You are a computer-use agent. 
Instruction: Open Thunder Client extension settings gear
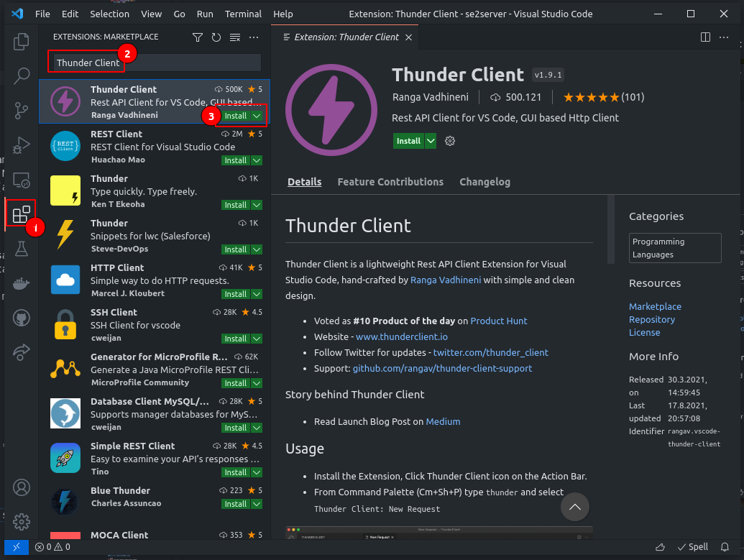click(450, 141)
